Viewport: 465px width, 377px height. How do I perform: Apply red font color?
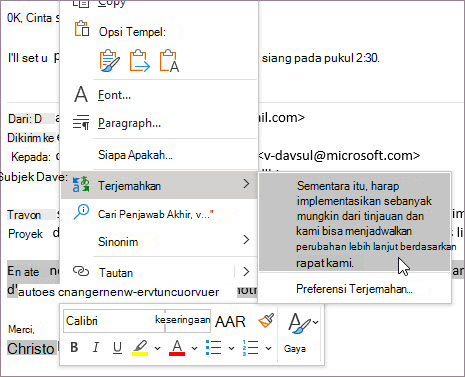pyautogui.click(x=177, y=348)
